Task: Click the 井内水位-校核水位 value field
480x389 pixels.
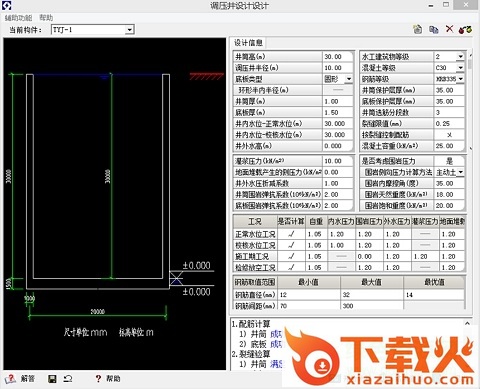Action: tap(337, 135)
